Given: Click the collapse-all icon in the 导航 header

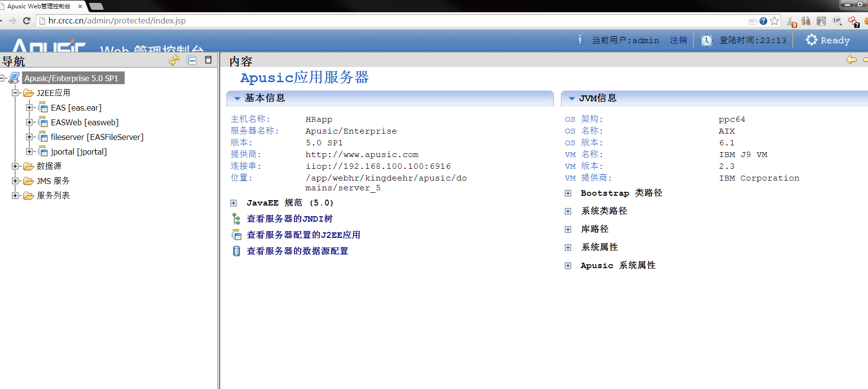Looking at the screenshot, I should tap(192, 60).
